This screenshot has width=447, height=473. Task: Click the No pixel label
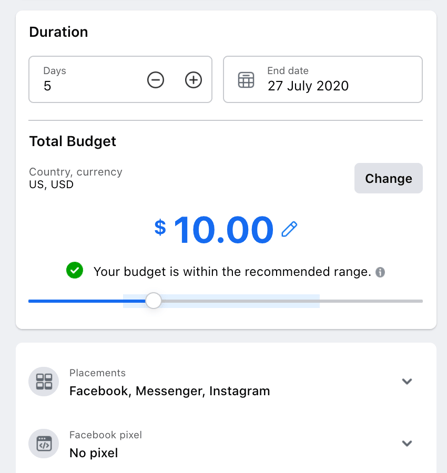94,453
